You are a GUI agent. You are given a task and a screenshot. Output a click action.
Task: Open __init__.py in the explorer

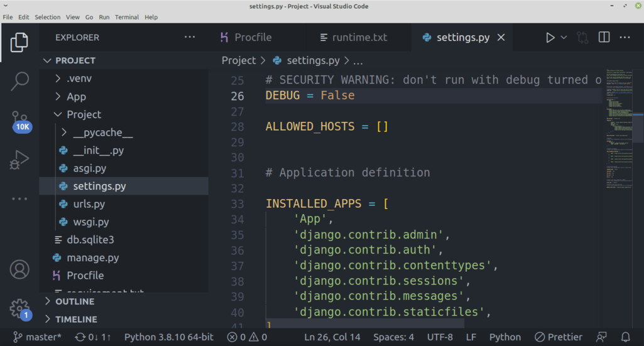(x=124, y=150)
